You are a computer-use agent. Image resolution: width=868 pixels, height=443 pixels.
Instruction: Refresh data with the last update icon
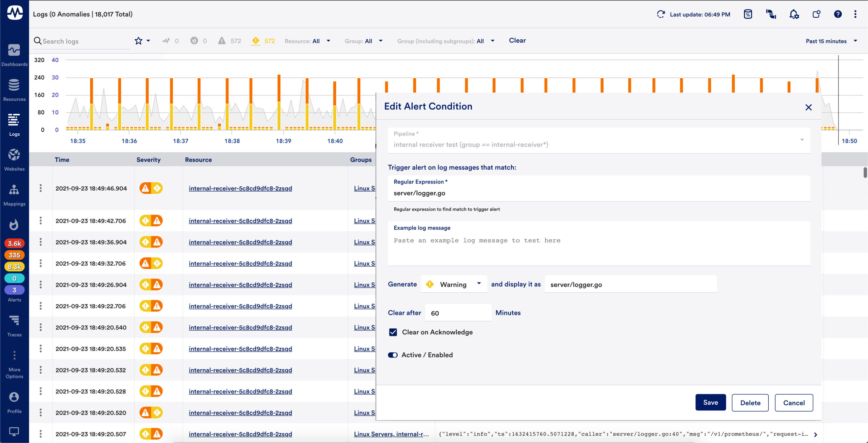(660, 14)
